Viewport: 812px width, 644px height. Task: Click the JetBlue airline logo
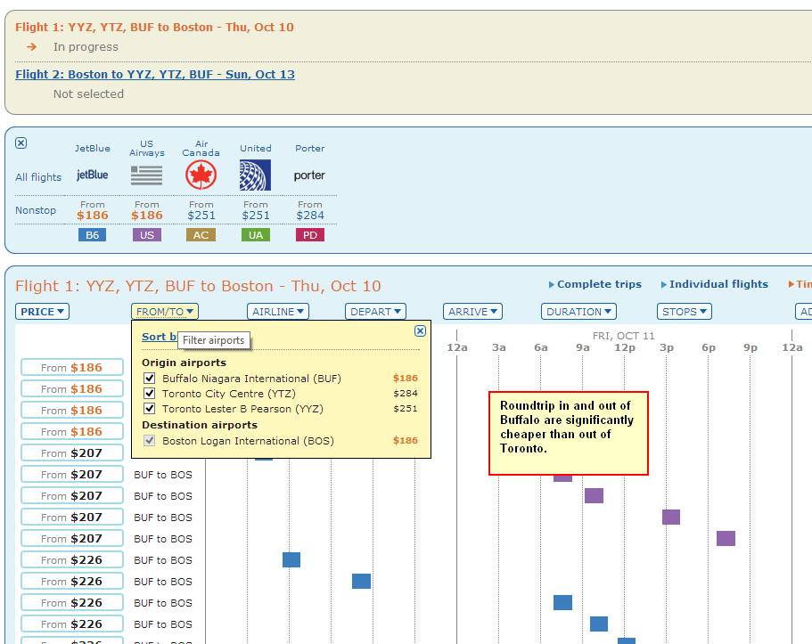pyautogui.click(x=92, y=175)
